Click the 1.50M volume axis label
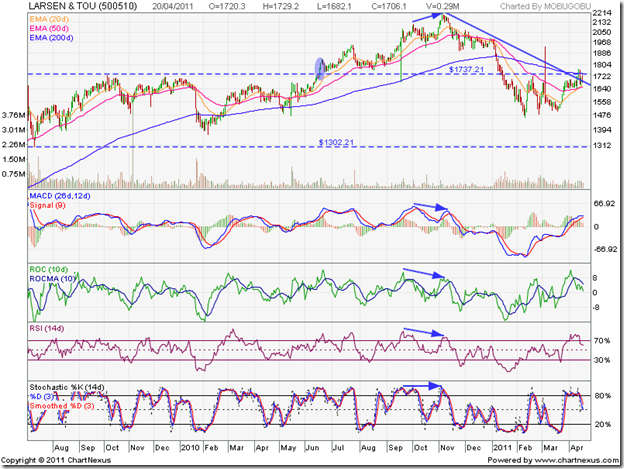The image size is (624, 469). point(14,160)
